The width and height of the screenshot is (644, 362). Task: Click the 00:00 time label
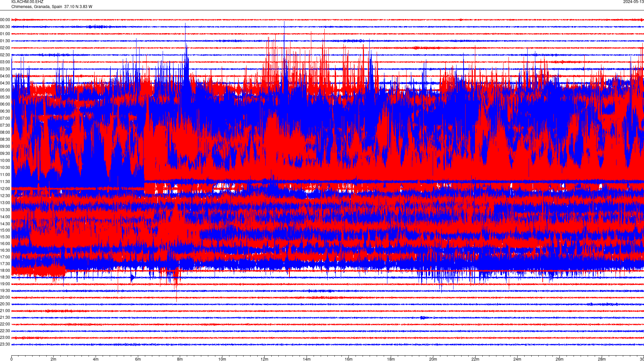(5, 20)
